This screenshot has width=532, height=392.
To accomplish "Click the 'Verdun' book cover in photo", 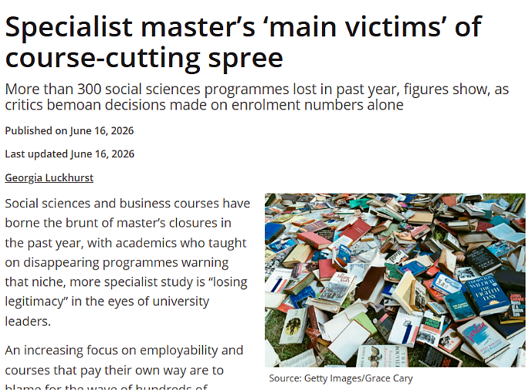I will (x=482, y=339).
